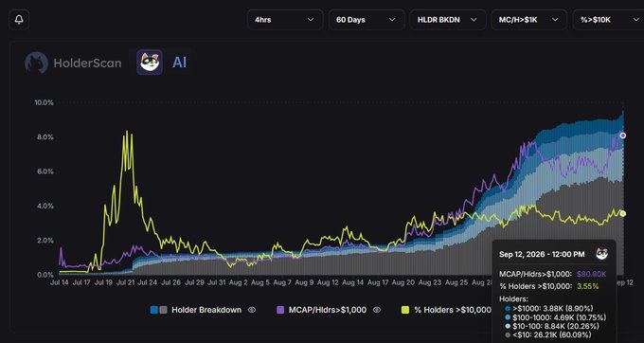Click the cat token avatar beside AI
Screen dimensions: 644x343
click(150, 62)
